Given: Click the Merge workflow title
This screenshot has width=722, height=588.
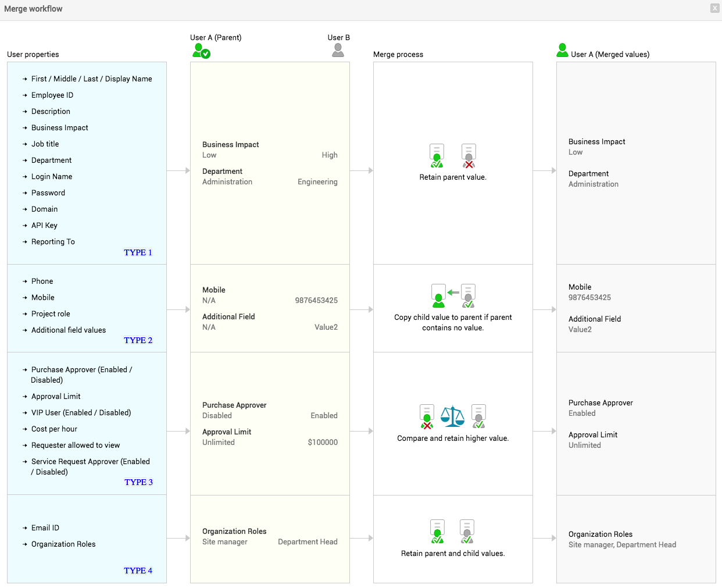Looking at the screenshot, I should coord(33,9).
